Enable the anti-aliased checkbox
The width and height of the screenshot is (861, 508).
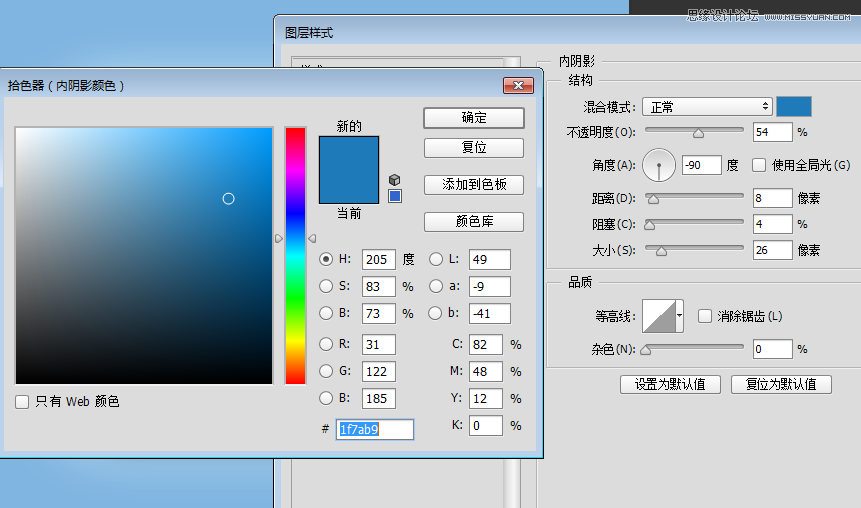705,316
